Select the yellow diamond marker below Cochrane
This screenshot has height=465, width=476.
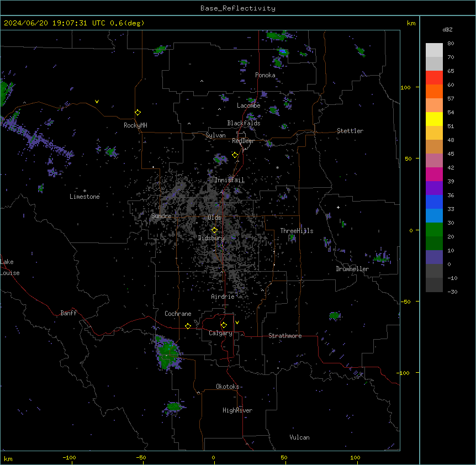coord(188,326)
